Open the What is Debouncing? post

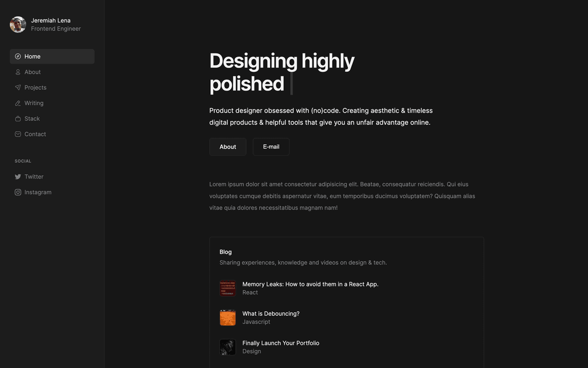[x=271, y=314]
